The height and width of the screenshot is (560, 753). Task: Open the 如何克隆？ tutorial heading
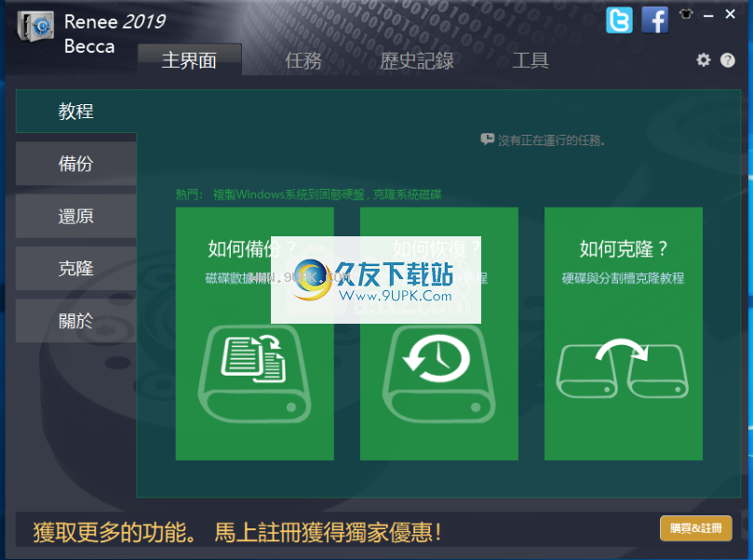coord(624,249)
